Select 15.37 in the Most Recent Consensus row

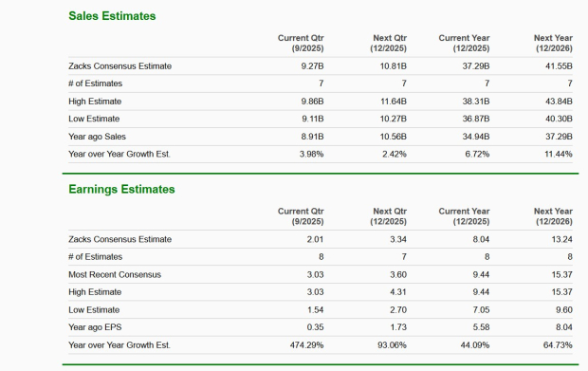pos(561,274)
